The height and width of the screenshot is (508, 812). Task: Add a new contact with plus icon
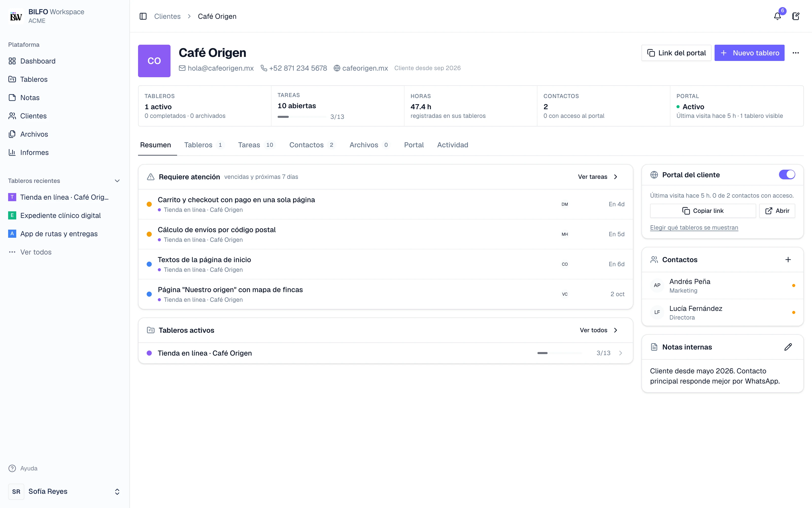tap(788, 259)
